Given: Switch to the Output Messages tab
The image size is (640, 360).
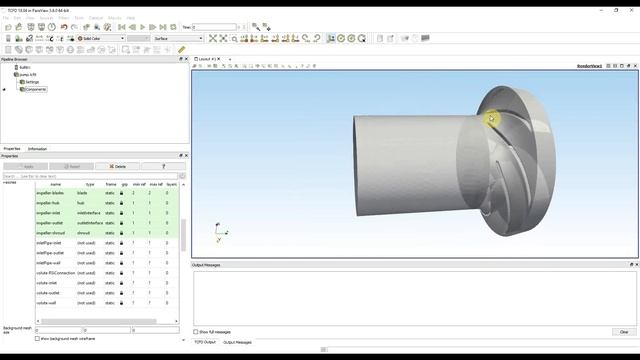Looking at the screenshot, I should pos(237,342).
